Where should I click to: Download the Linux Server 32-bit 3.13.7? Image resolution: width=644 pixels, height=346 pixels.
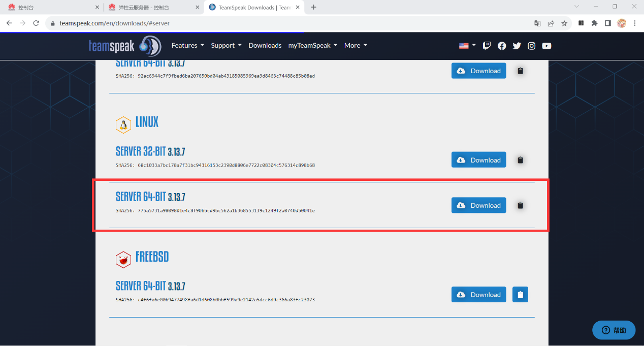479,160
